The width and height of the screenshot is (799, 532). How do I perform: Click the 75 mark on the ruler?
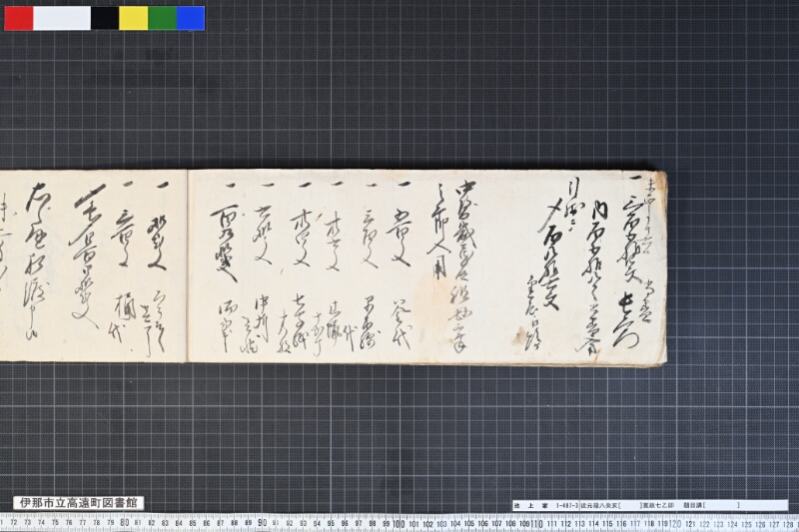click(x=55, y=523)
